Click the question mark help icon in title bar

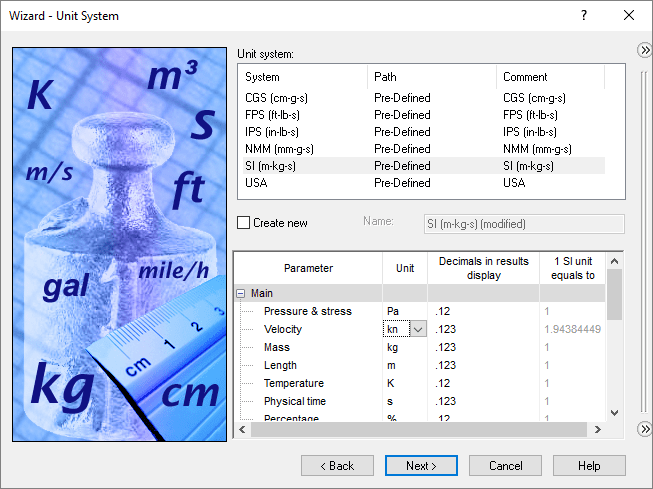click(584, 15)
